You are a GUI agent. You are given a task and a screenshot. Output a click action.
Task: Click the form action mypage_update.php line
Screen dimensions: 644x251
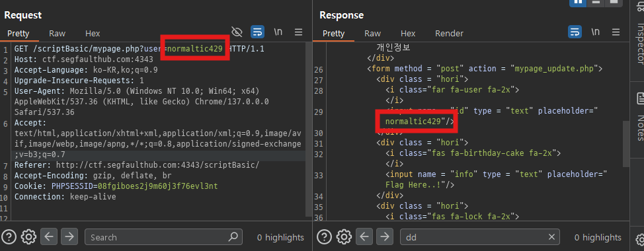[x=485, y=69]
